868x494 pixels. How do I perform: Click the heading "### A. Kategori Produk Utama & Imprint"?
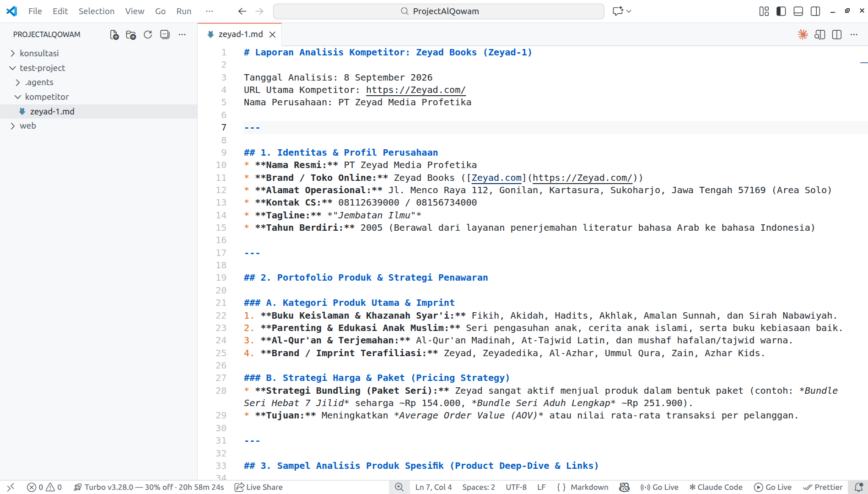coord(349,303)
